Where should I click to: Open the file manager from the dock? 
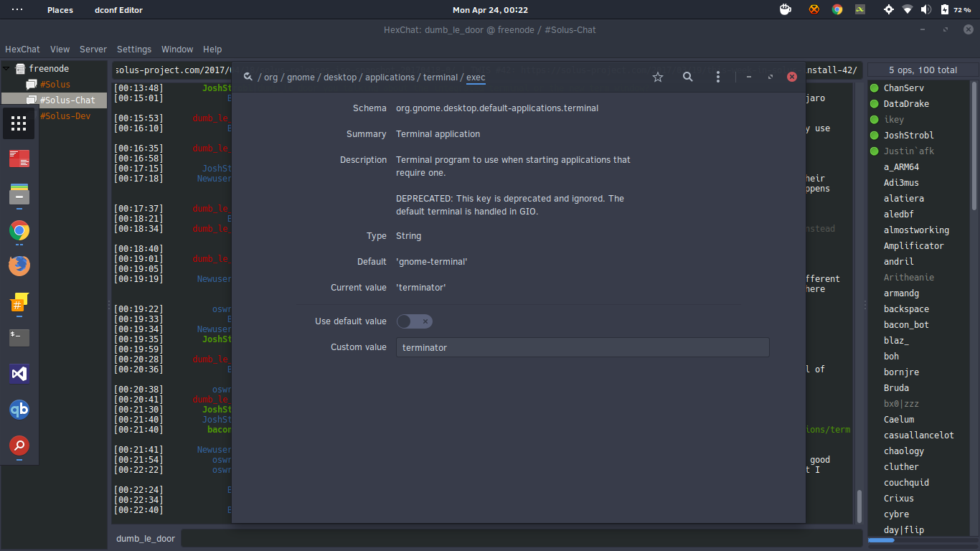19,194
